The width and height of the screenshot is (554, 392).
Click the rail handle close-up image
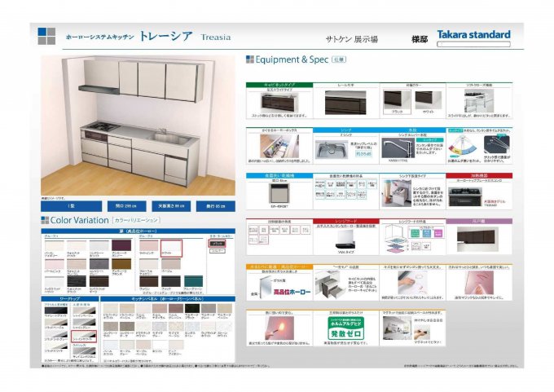pyautogui.click(x=345, y=103)
